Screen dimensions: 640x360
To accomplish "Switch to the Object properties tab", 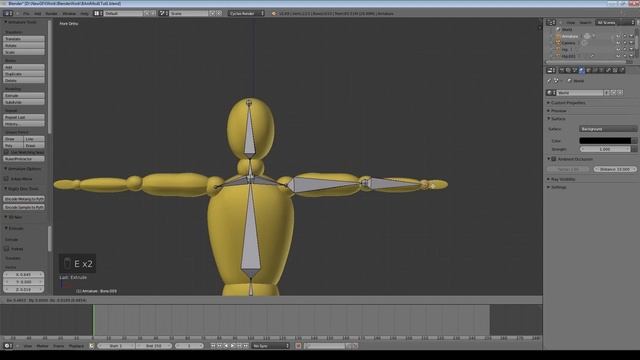I will click(589, 70).
